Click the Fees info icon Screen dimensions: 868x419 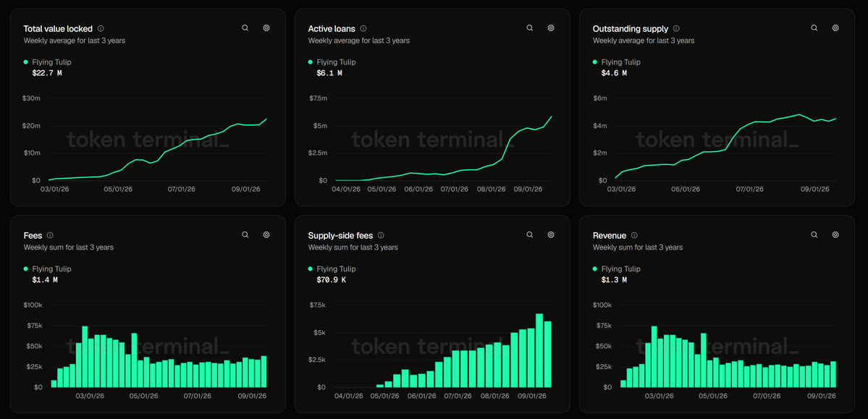pyautogui.click(x=50, y=235)
